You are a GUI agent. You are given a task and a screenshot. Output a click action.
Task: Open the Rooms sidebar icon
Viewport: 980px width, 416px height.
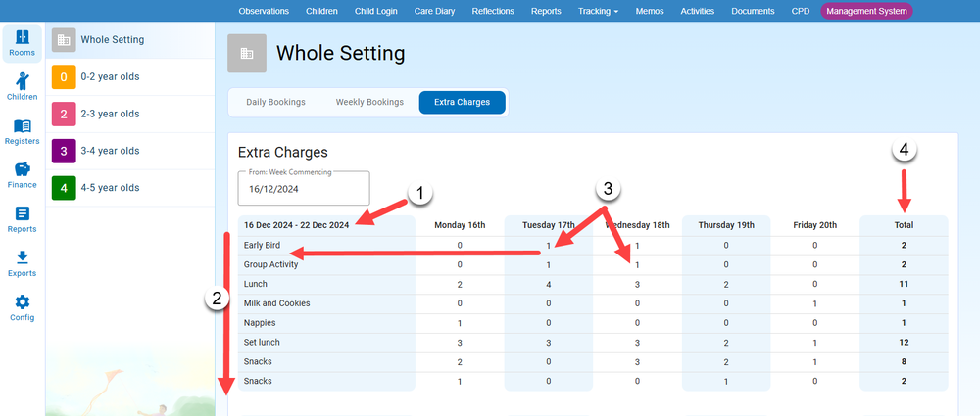click(x=23, y=37)
